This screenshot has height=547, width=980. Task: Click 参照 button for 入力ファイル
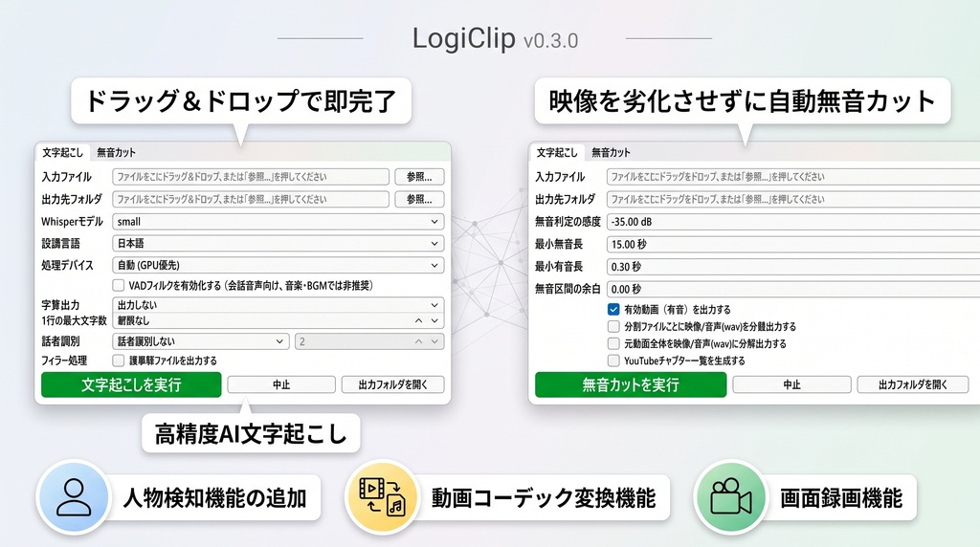tap(419, 177)
